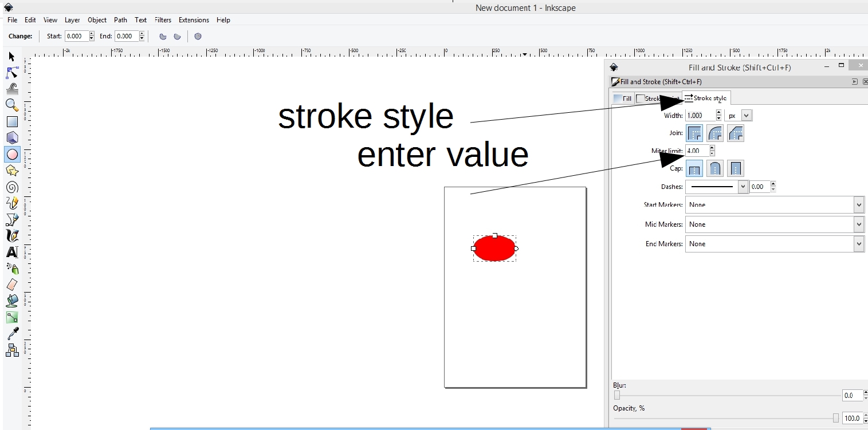Increase the arc Start angle spinner
Viewport: 868px width, 430px height.
tap(92, 34)
